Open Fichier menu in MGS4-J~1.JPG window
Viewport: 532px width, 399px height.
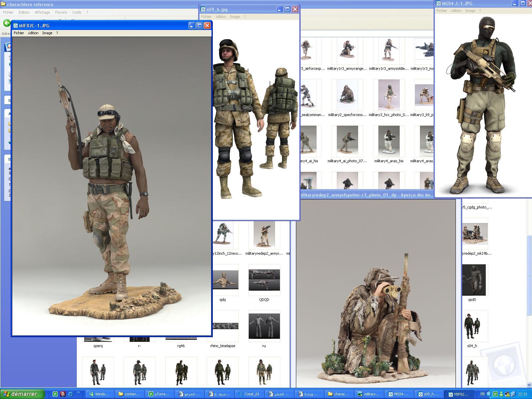[x=442, y=11]
